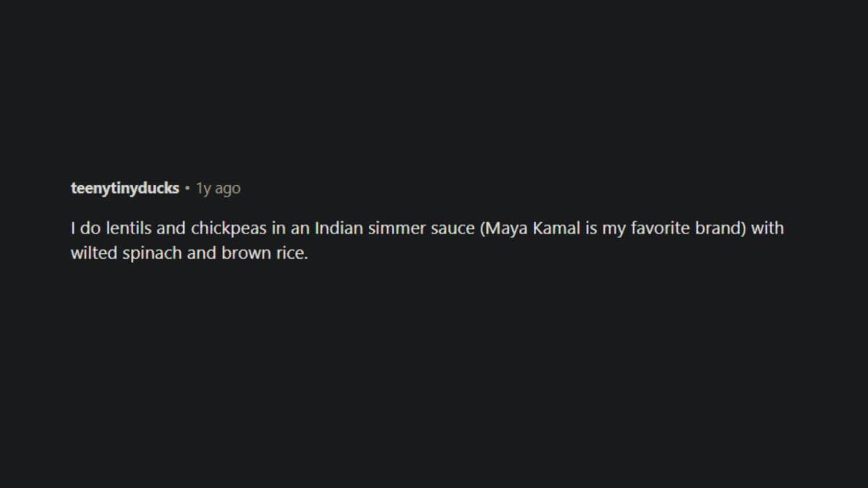Viewport: 868px width, 488px height.
Task: Open the teenytinyducks user profile
Action: click(124, 189)
